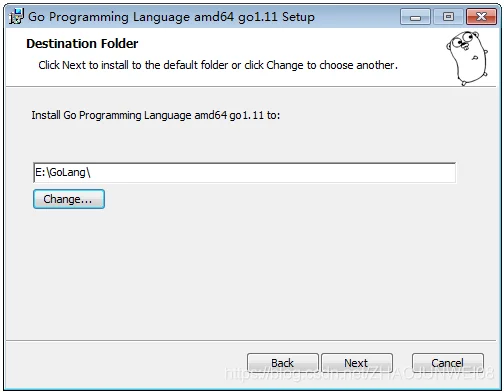The image size is (504, 392).
Task: Continue with the Next button
Action: click(x=357, y=363)
